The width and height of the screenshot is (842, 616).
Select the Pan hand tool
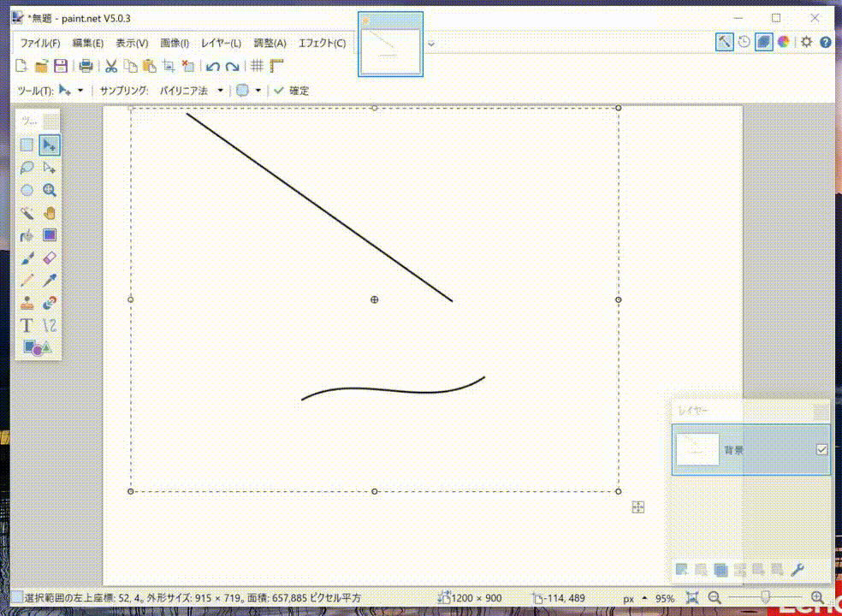coord(50,213)
